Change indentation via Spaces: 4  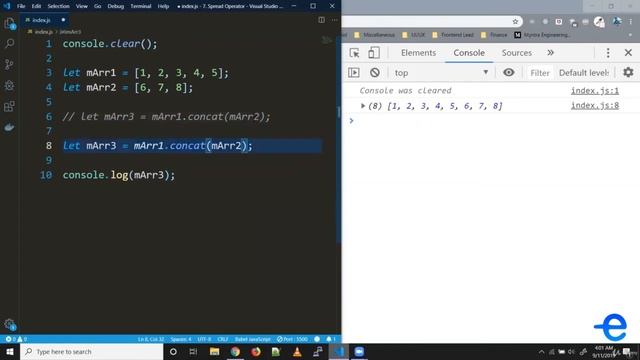tap(181, 339)
